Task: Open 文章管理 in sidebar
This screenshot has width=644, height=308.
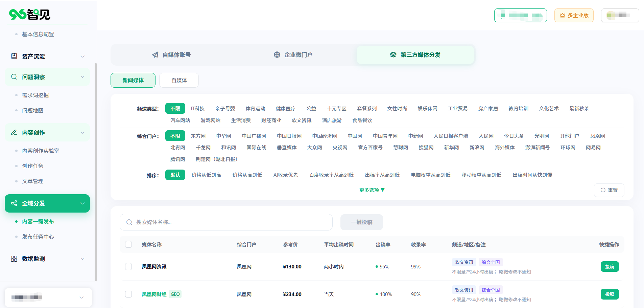Action: [33, 181]
